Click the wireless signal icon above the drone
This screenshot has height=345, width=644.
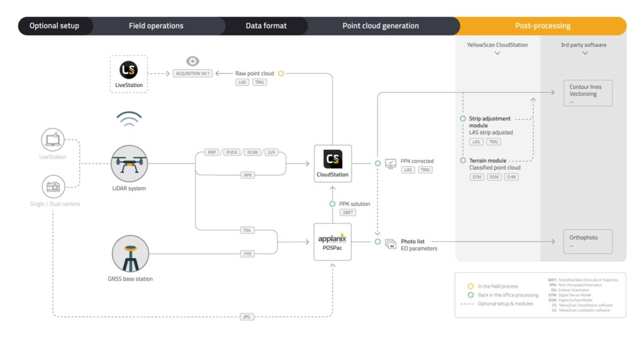click(129, 119)
